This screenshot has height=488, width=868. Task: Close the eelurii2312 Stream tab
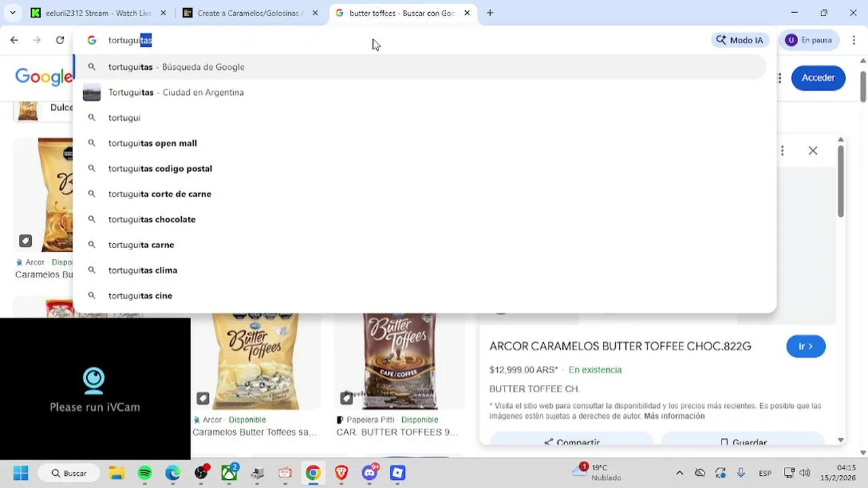tap(163, 13)
